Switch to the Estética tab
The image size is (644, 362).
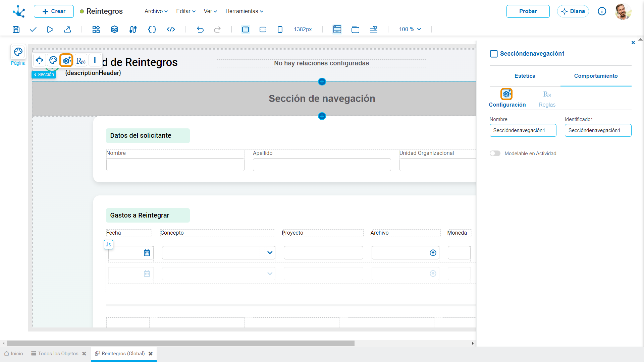525,76
